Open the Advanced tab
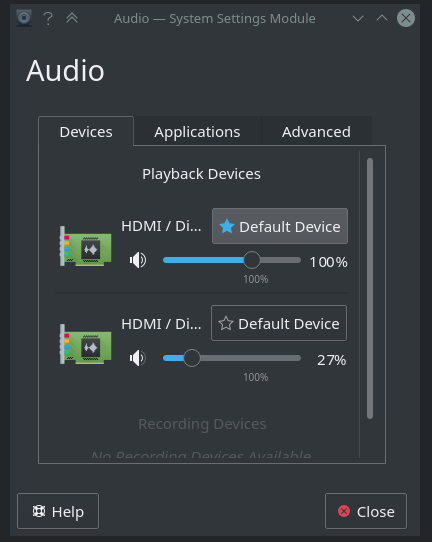Screen dimensions: 432x542 pyautogui.click(x=316, y=132)
